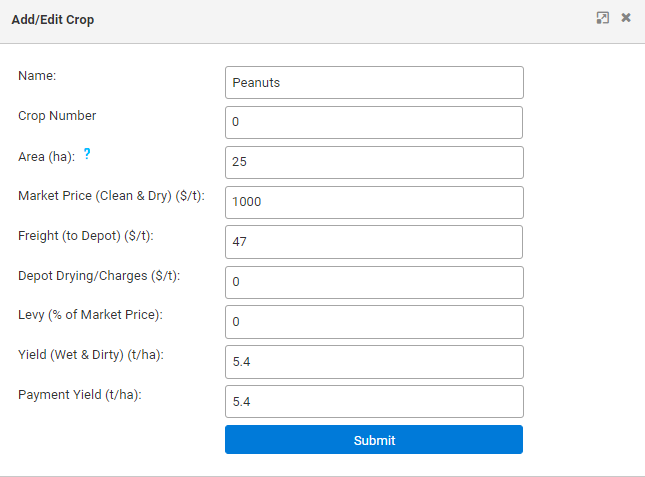Click the "Crop Number" label text

tap(57, 115)
